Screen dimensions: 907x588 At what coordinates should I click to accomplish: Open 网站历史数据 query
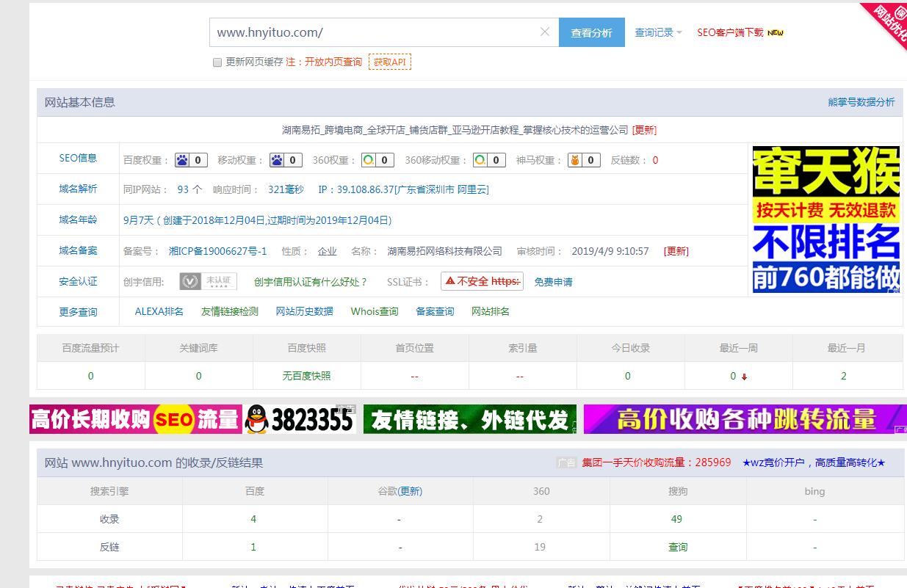(x=304, y=311)
